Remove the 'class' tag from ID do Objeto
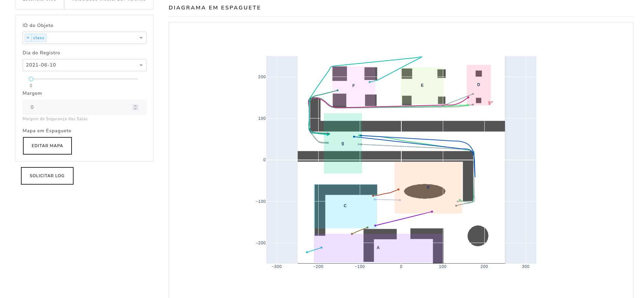Viewport: 644px width, 298px height. coord(28,38)
